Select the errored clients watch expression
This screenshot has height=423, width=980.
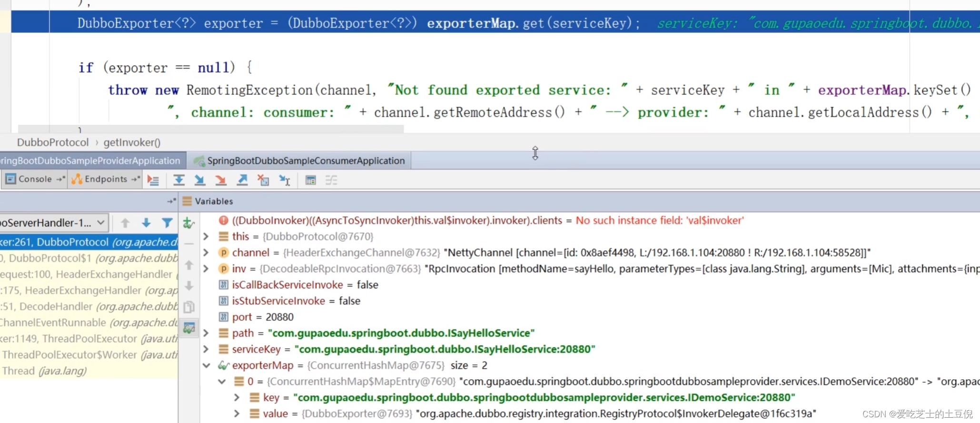[590, 221]
